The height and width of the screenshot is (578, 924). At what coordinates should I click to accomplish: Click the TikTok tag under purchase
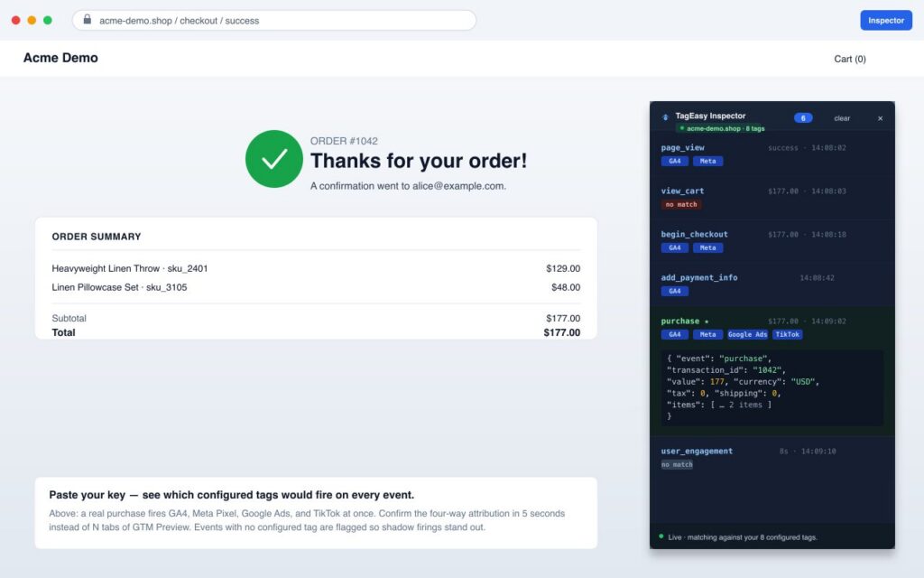787,334
